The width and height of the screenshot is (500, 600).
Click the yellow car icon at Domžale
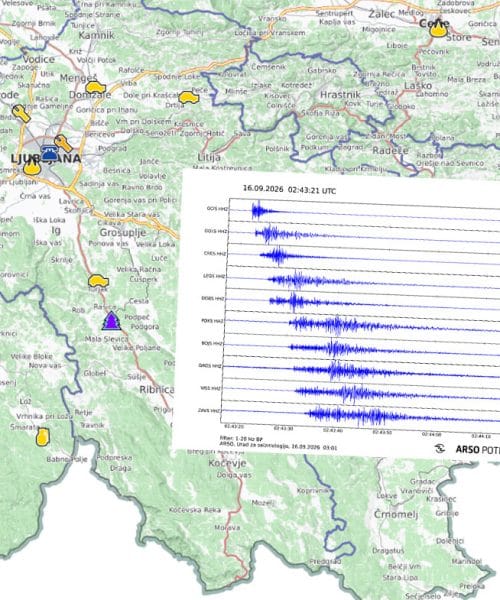95,88
